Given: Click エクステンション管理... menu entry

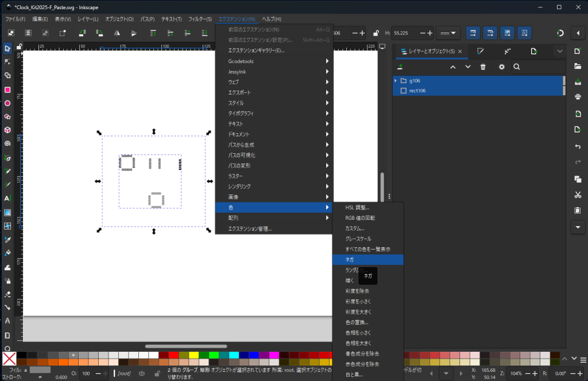Looking at the screenshot, I should tap(250, 228).
